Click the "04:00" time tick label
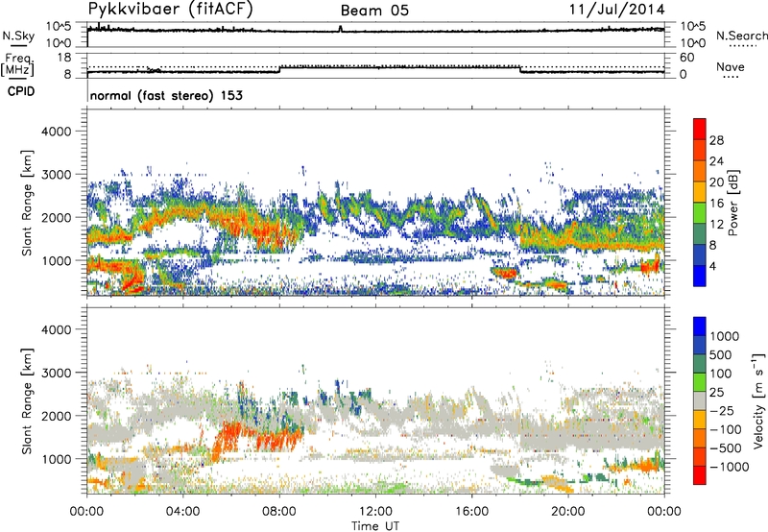The height and width of the screenshot is (532, 768). (x=183, y=512)
